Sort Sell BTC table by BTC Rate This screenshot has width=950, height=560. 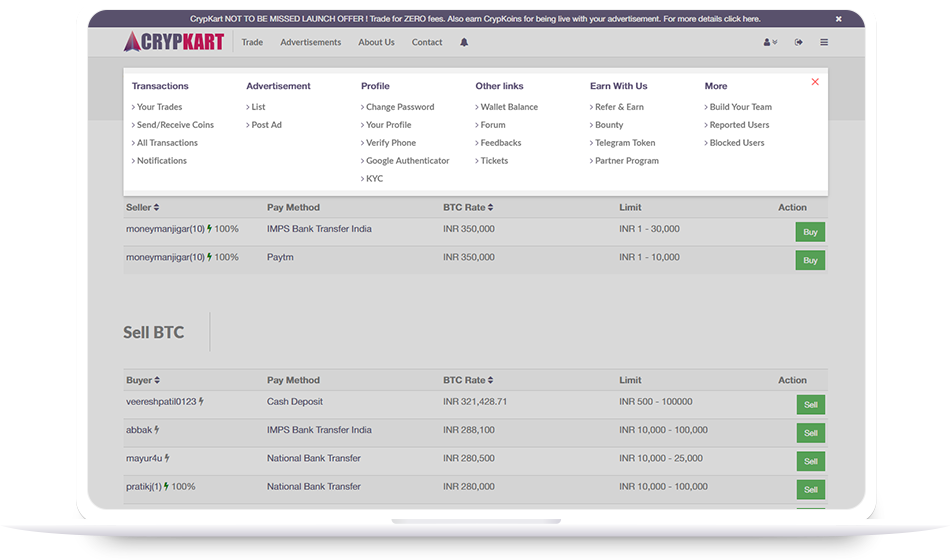(x=490, y=381)
